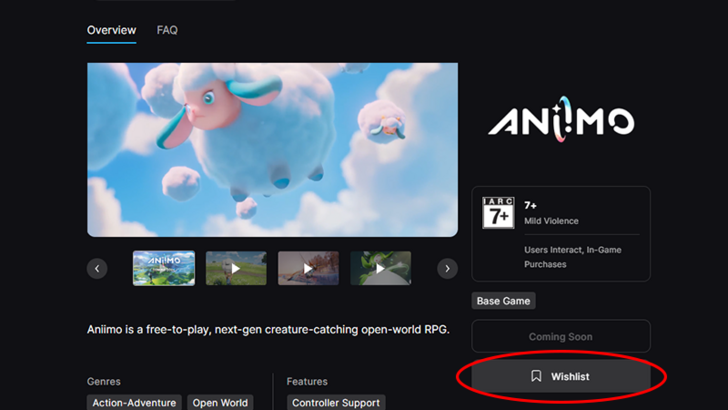Click the Wishlist bookmark icon
Viewport: 728px width, 410px height.
(536, 376)
